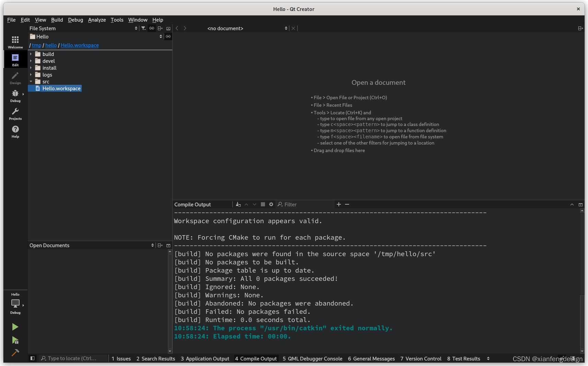Open the File System view selector dropdown
The image size is (588, 366).
(83, 28)
